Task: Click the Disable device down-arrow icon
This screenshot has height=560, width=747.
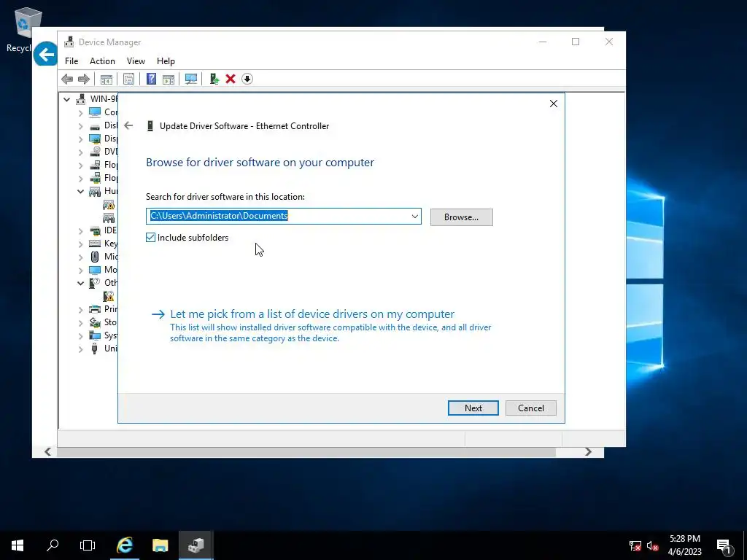Action: (x=247, y=79)
